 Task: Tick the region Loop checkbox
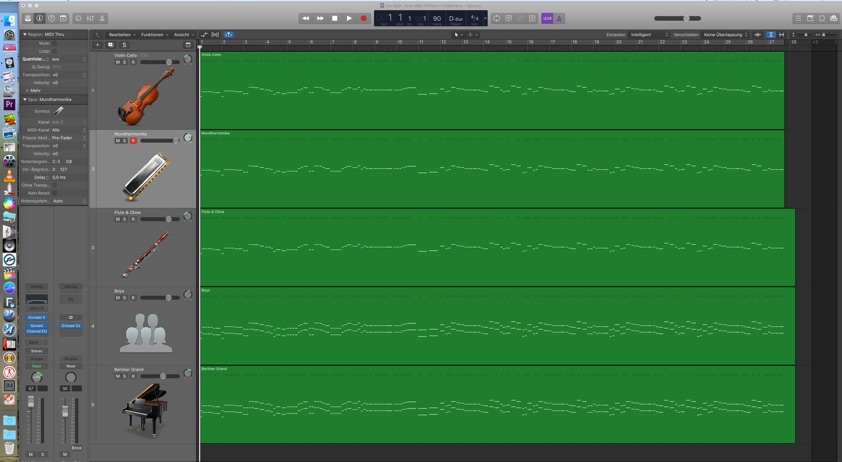pyautogui.click(x=54, y=51)
